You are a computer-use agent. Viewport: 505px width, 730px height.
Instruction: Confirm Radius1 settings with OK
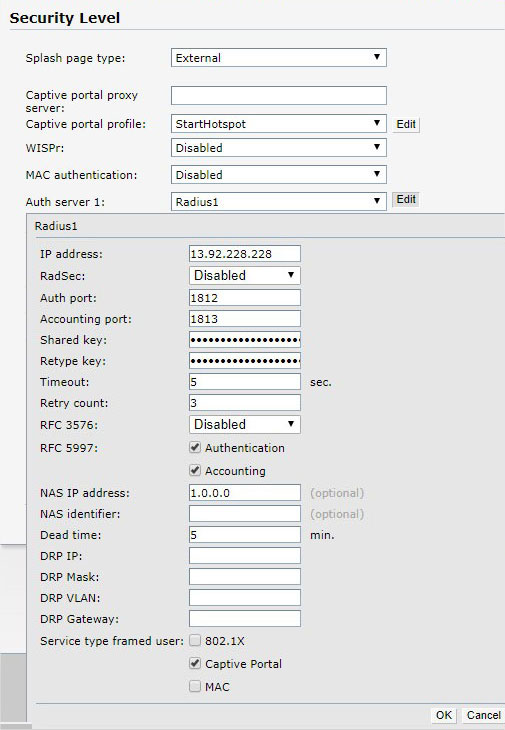[x=444, y=715]
